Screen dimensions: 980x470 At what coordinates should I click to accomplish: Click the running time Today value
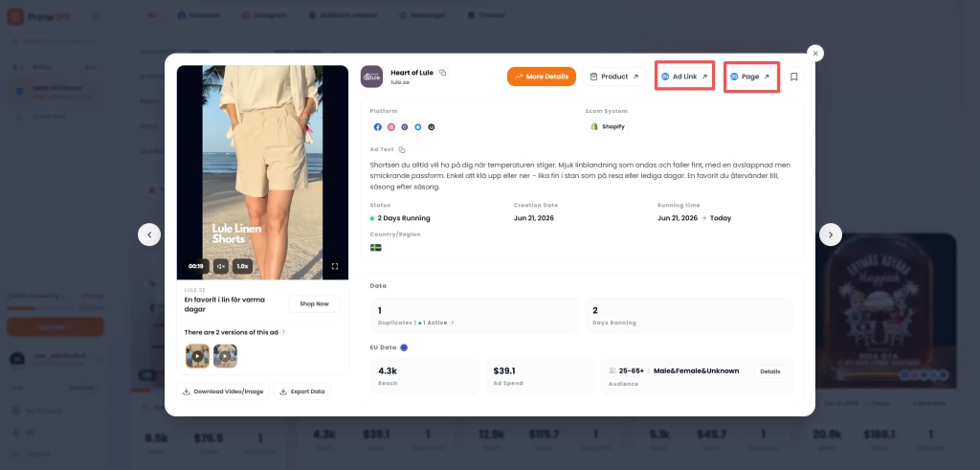coord(721,218)
